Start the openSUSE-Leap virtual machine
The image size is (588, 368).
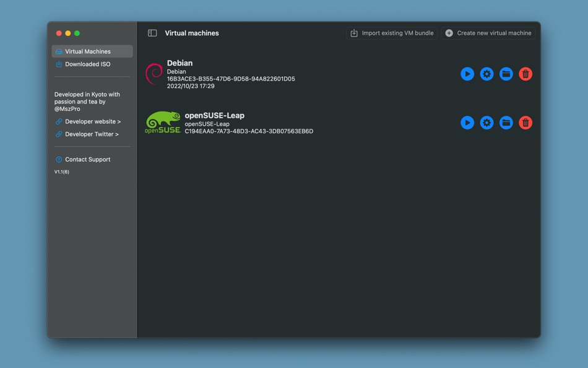pos(467,123)
